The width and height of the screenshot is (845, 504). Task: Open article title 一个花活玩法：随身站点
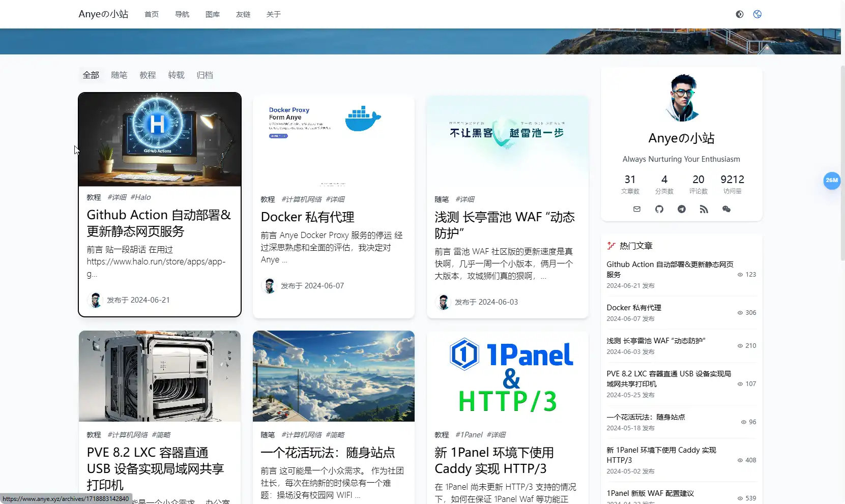[x=328, y=453]
